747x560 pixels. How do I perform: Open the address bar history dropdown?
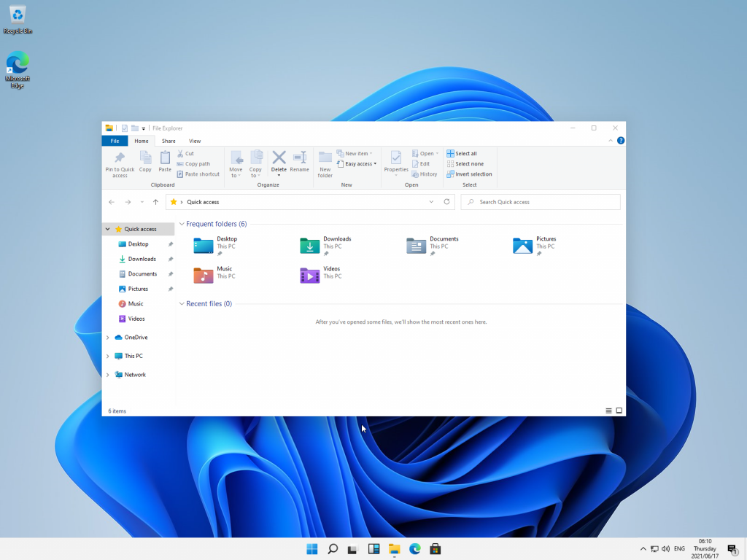pos(431,202)
